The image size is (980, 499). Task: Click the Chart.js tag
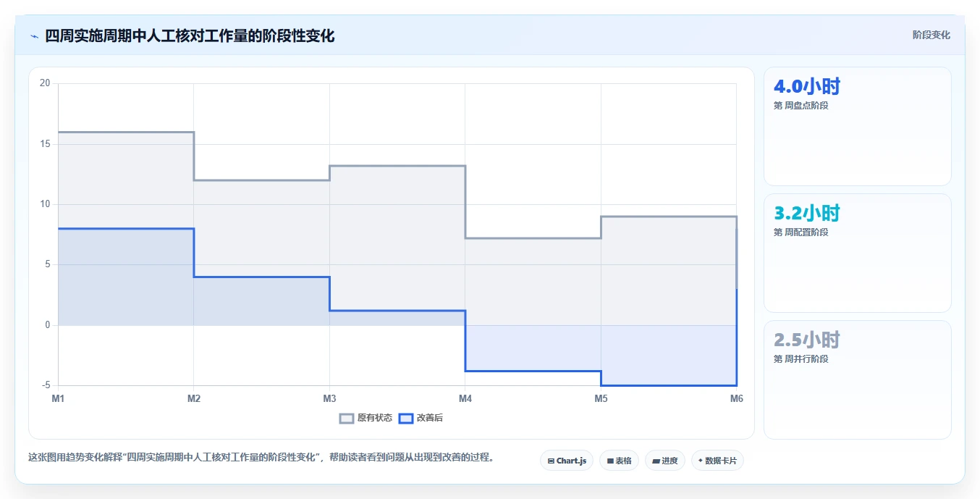click(567, 461)
